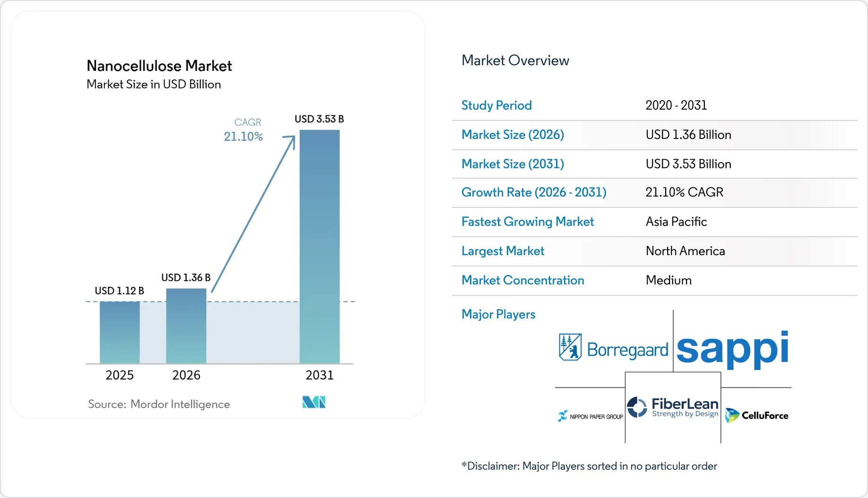Select the 2026 market size bar

186,326
